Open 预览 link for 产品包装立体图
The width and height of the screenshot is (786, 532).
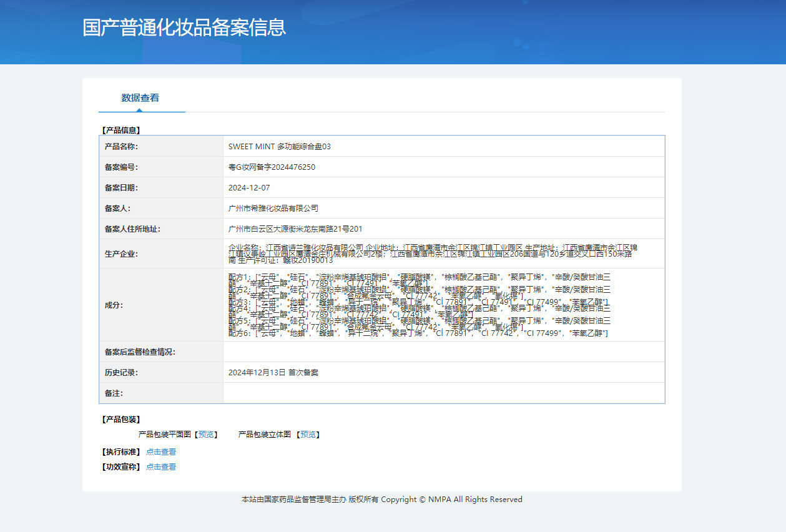click(307, 435)
